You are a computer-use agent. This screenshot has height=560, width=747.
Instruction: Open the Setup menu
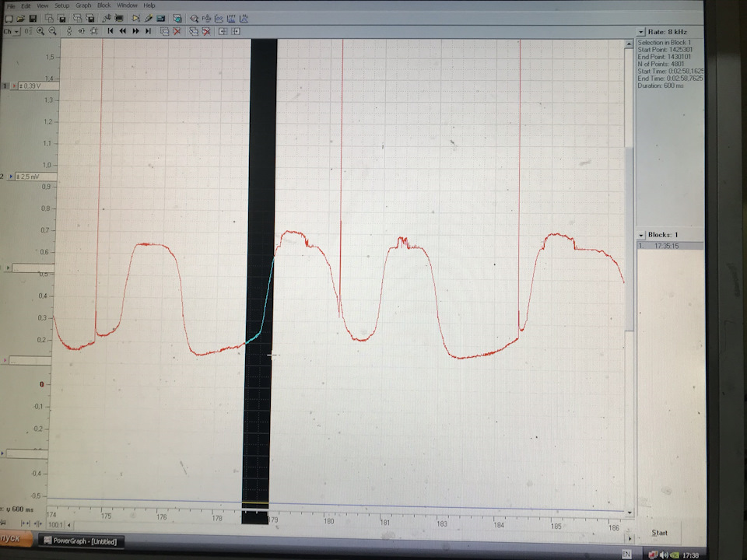[61, 5]
